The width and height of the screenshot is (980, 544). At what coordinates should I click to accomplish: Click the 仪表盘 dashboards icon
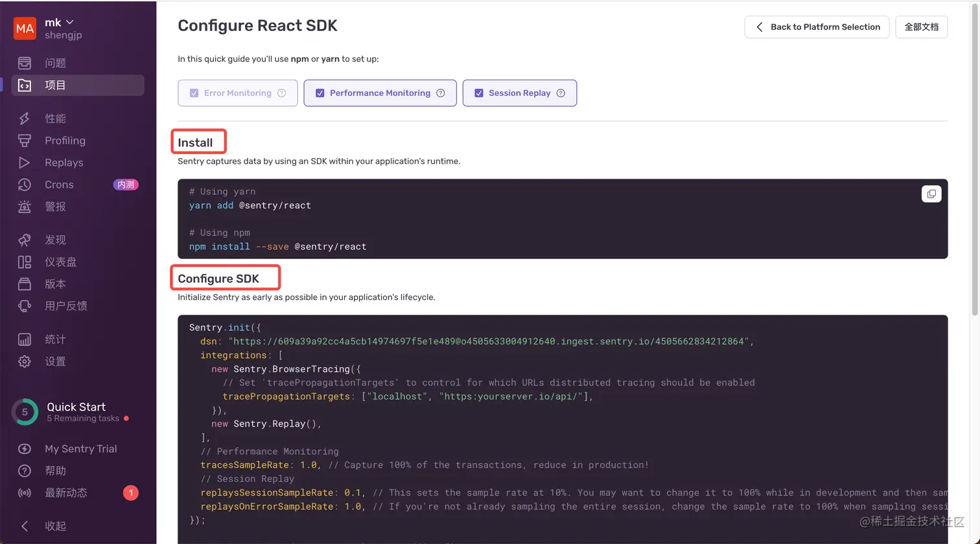coord(25,262)
